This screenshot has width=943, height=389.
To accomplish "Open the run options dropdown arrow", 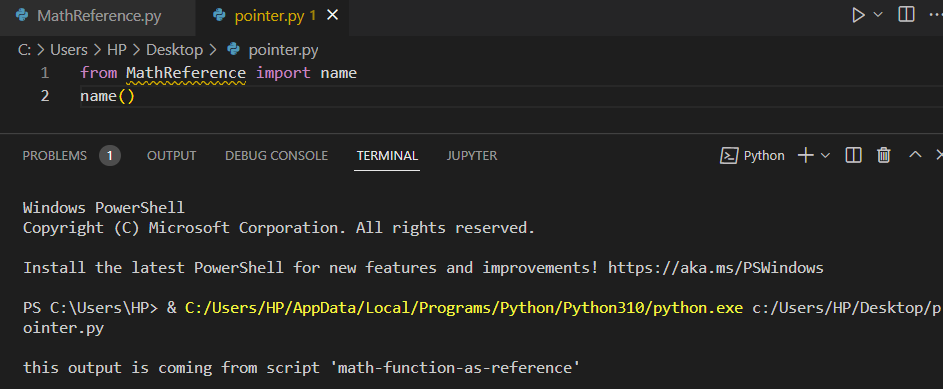I will coord(877,15).
